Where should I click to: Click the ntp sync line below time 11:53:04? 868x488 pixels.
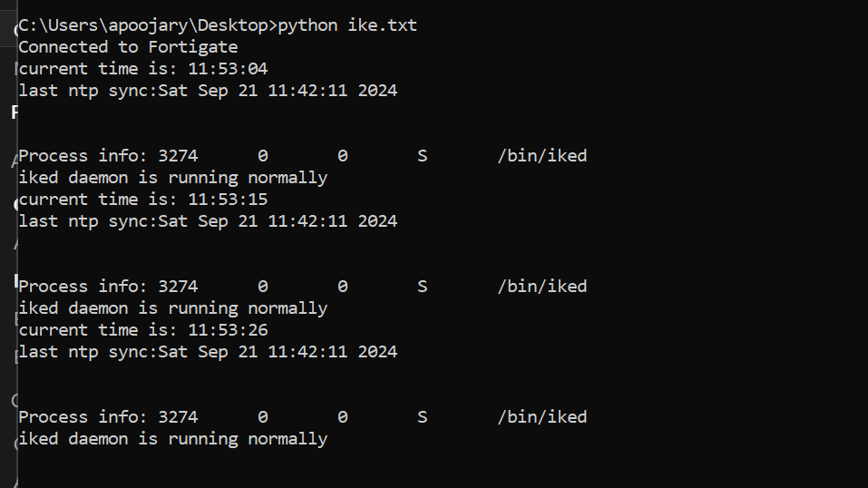point(208,91)
